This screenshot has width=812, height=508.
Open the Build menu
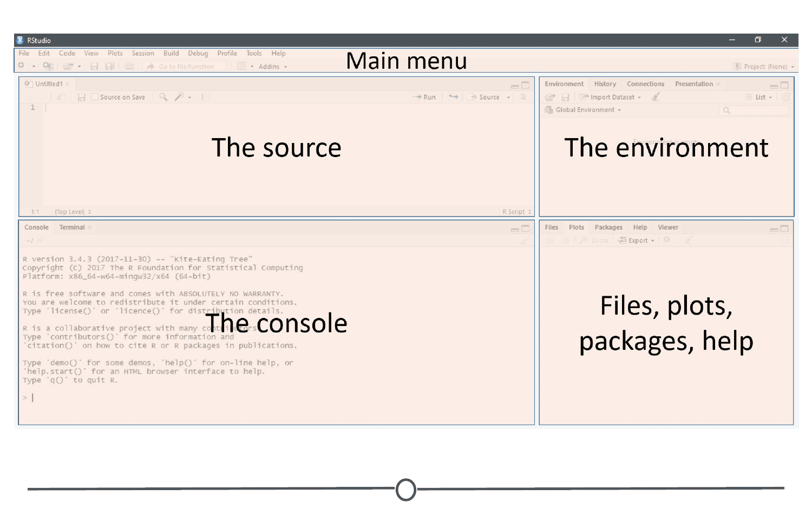click(x=171, y=53)
